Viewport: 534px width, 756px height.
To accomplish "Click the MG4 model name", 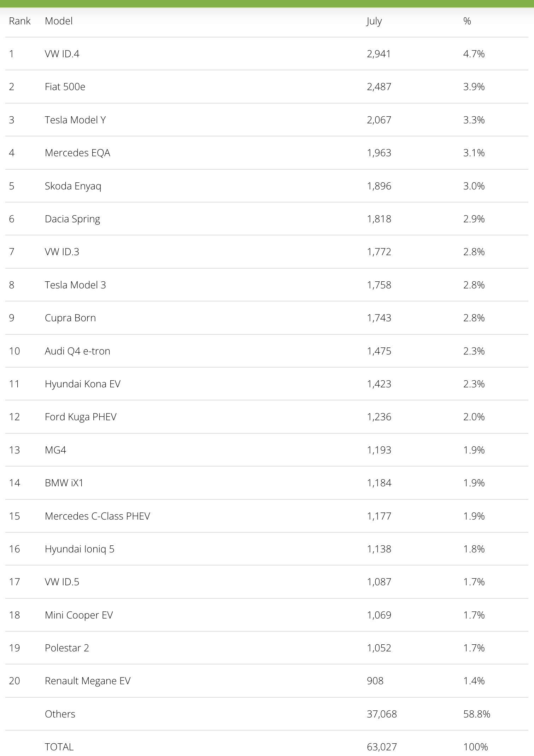I will (x=55, y=450).
